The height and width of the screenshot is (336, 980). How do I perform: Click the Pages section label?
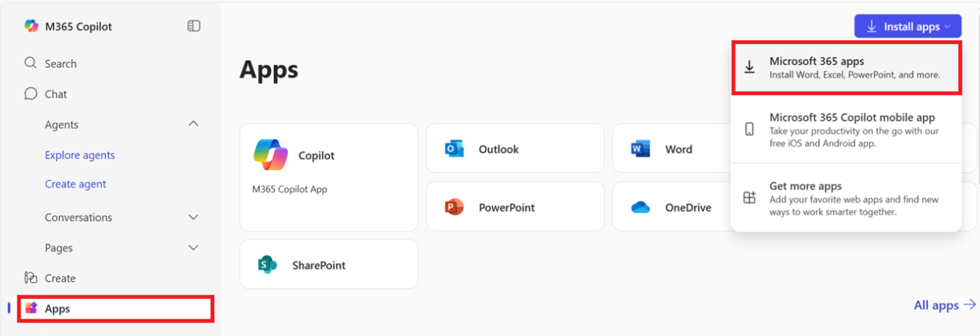(x=59, y=248)
